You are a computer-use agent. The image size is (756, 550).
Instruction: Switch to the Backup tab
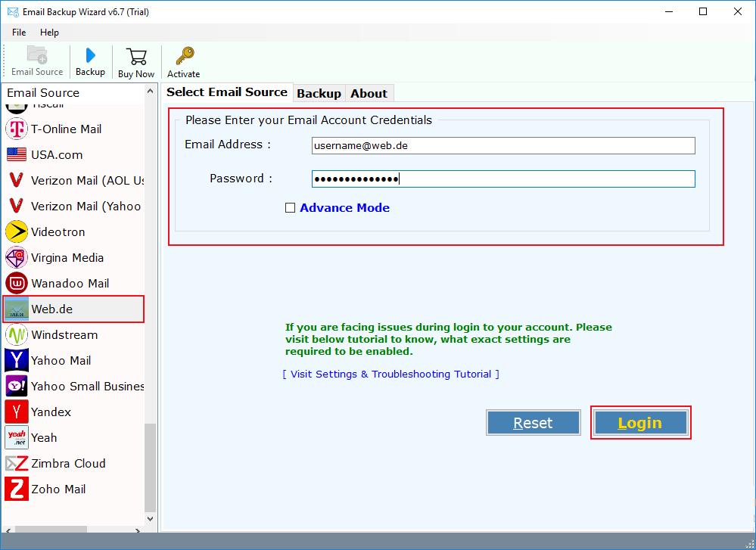[x=319, y=94]
